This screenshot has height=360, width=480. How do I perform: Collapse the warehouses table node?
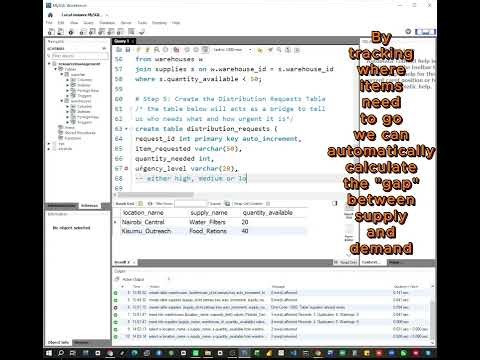click(62, 101)
